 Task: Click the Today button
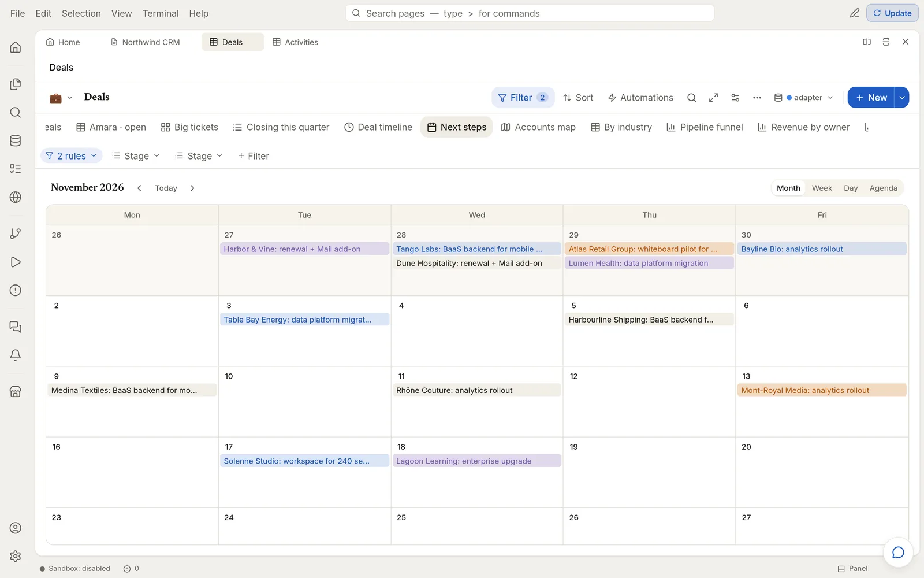pos(166,188)
